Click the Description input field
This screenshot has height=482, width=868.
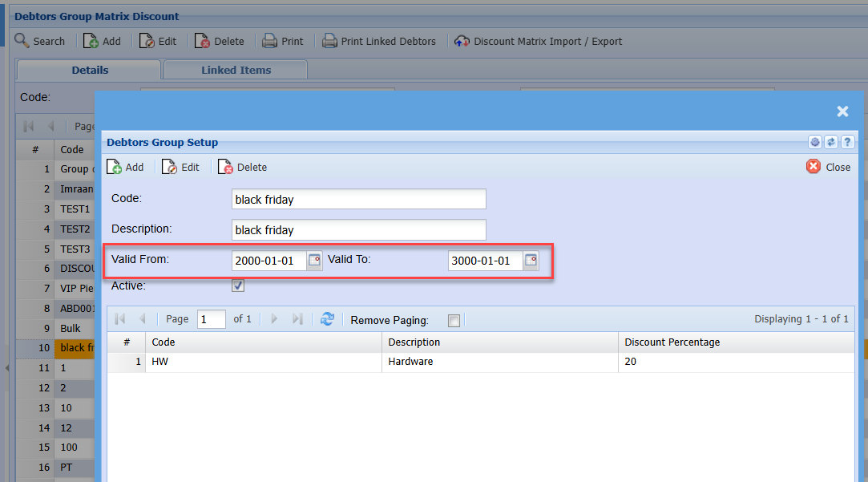tap(358, 230)
